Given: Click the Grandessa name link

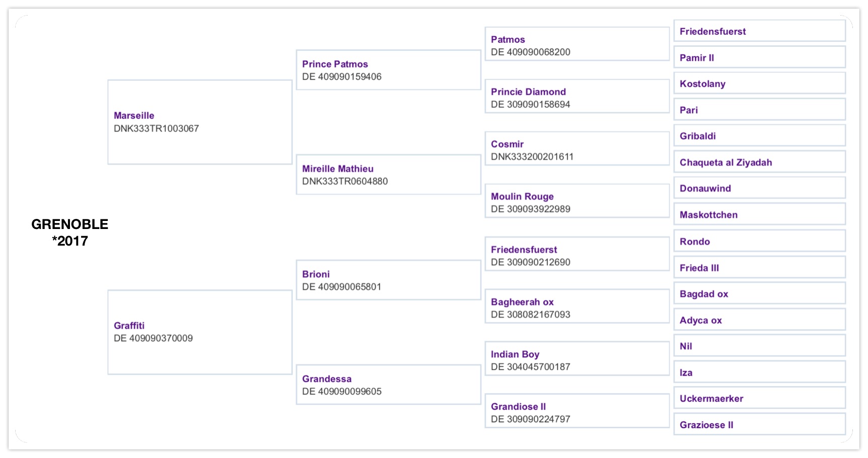Looking at the screenshot, I should point(327,379).
